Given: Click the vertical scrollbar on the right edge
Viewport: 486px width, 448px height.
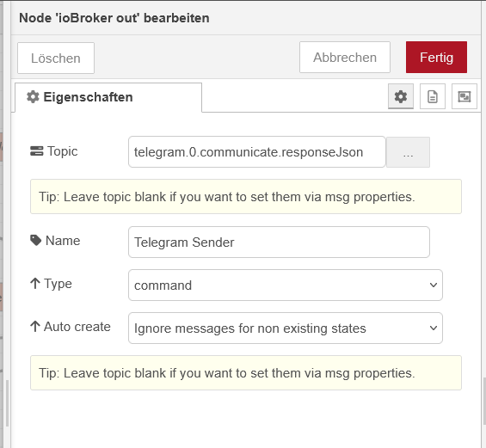Looking at the screenshot, I should click(483, 402).
